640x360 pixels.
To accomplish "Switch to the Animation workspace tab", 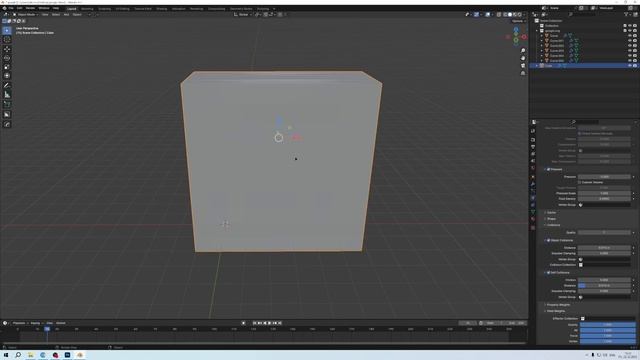I will (178, 9).
